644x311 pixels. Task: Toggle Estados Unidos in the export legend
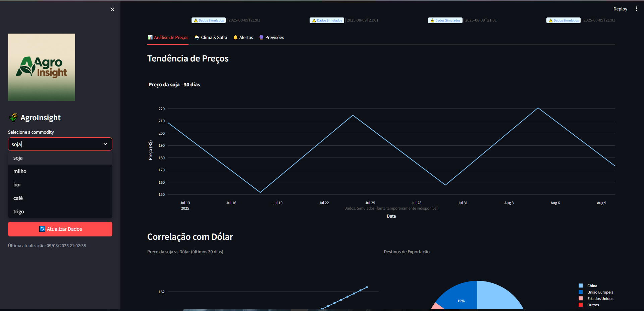[596, 299]
